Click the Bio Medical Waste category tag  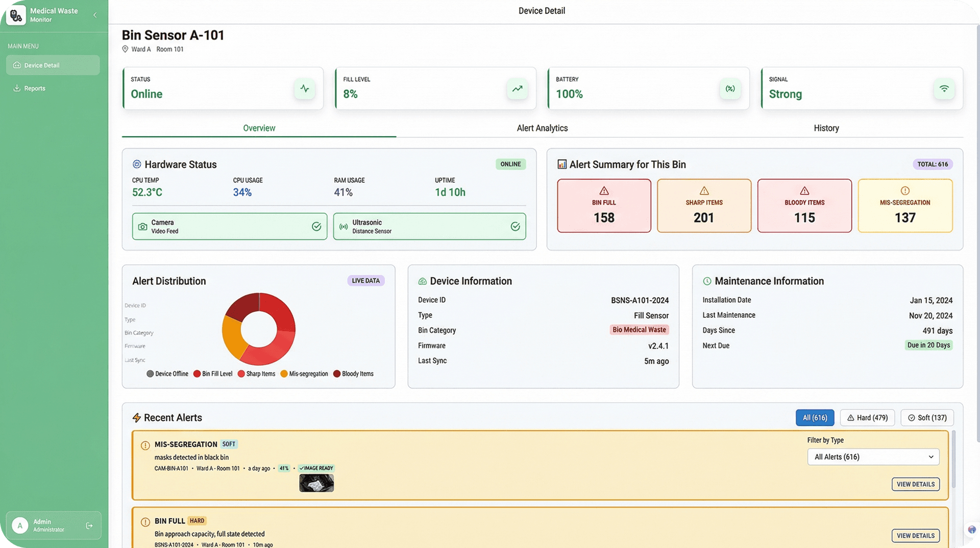[x=639, y=330]
